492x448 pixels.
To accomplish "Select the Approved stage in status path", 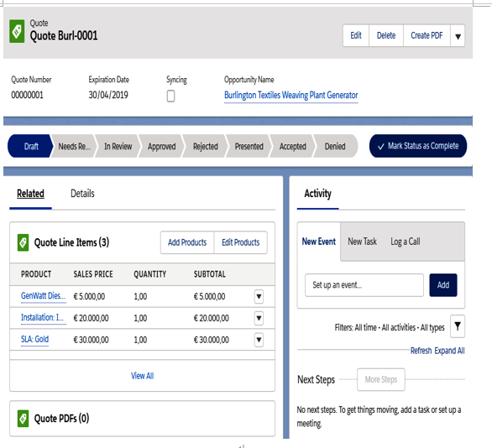I will [161, 146].
